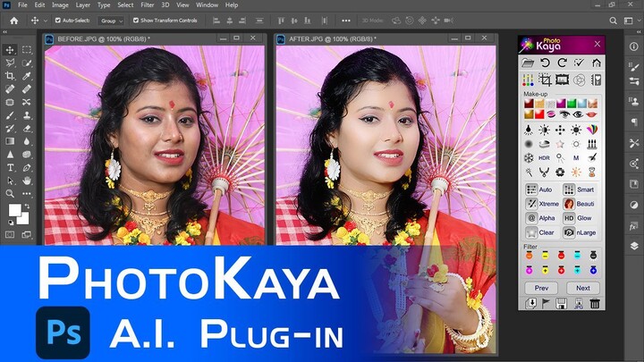Click the PhotoKaya checkmark selection icon

pyautogui.click(x=579, y=63)
